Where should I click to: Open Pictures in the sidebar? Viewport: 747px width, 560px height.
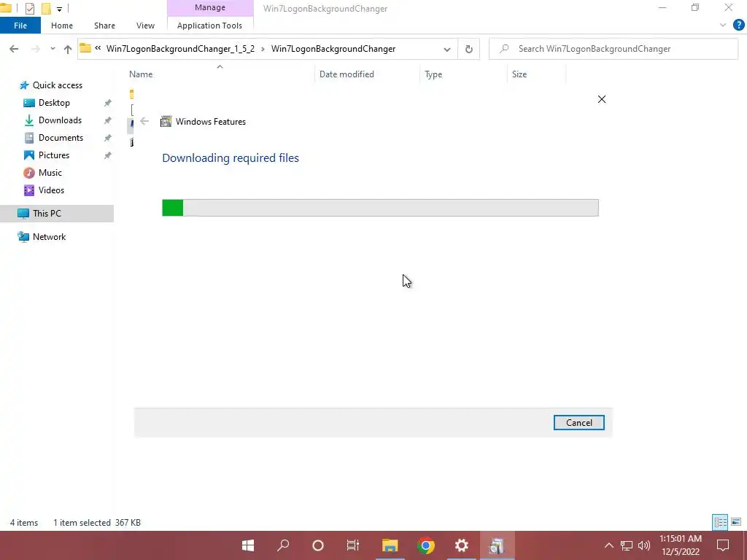[x=54, y=155]
